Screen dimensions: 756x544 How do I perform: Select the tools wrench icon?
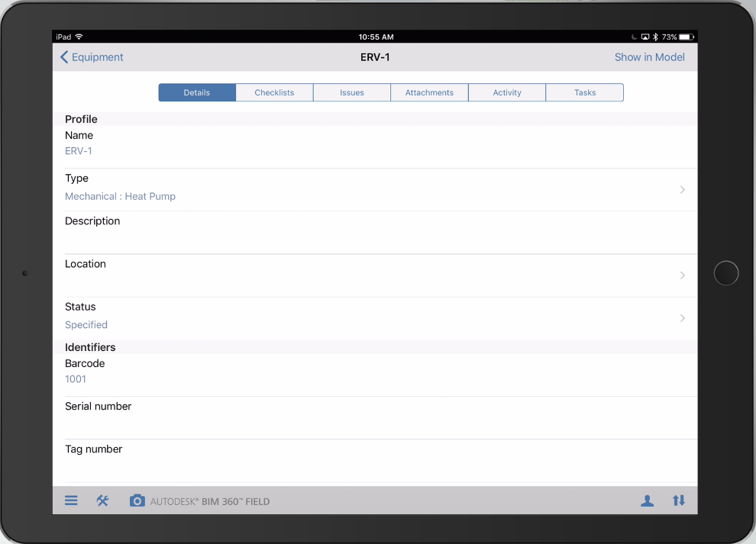[x=102, y=501]
